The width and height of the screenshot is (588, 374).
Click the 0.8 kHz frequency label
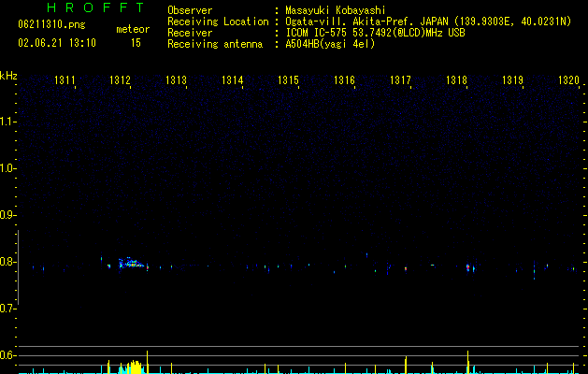7,262
